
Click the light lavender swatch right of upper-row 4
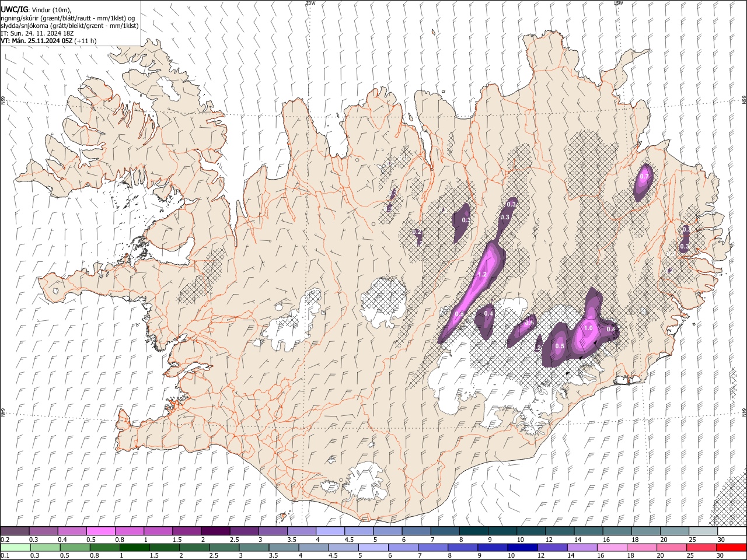tap(330, 531)
